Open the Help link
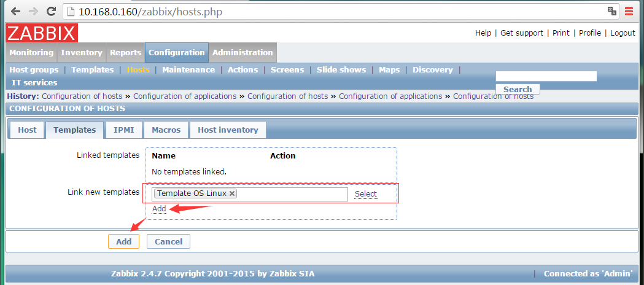Viewport: 644px width, 285px height. click(x=483, y=33)
